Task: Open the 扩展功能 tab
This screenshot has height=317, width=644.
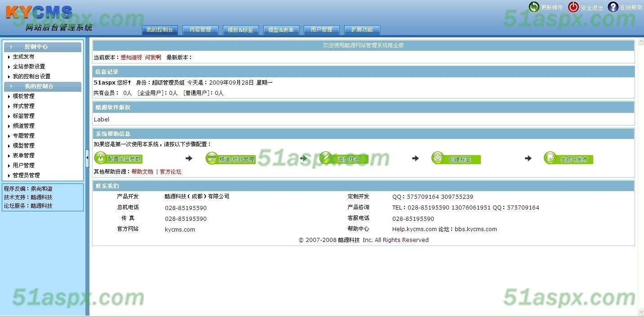Action: pyautogui.click(x=362, y=30)
